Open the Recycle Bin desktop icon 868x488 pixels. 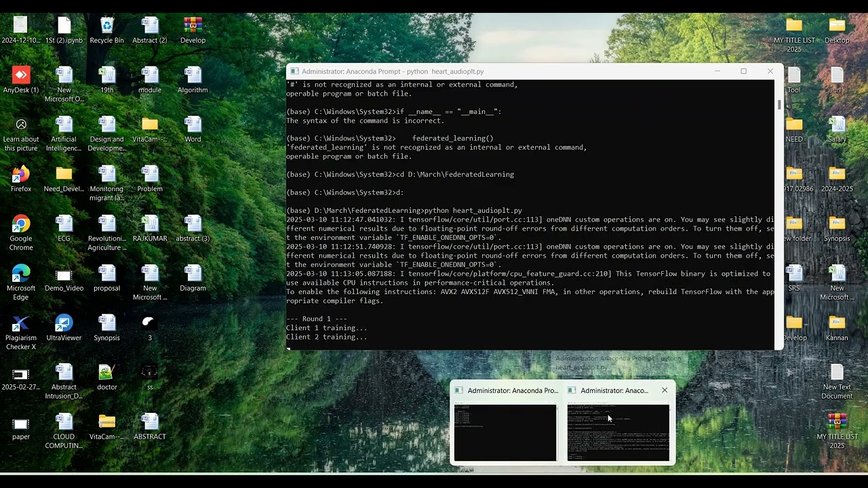pos(106,30)
